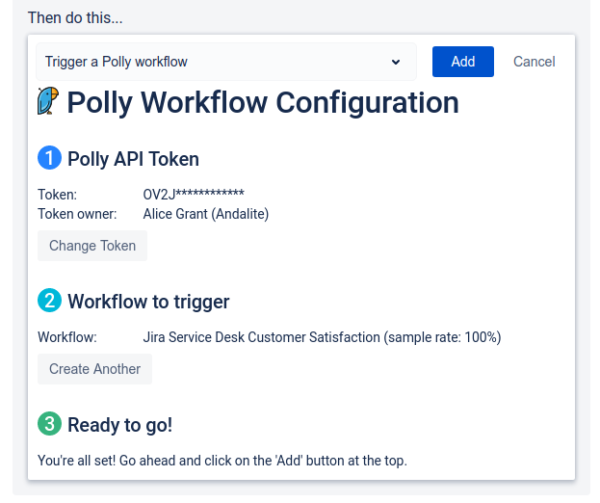Screen dimensions: 600x503
Task: Click the teal step 2 circle icon
Action: pyautogui.click(x=49, y=300)
